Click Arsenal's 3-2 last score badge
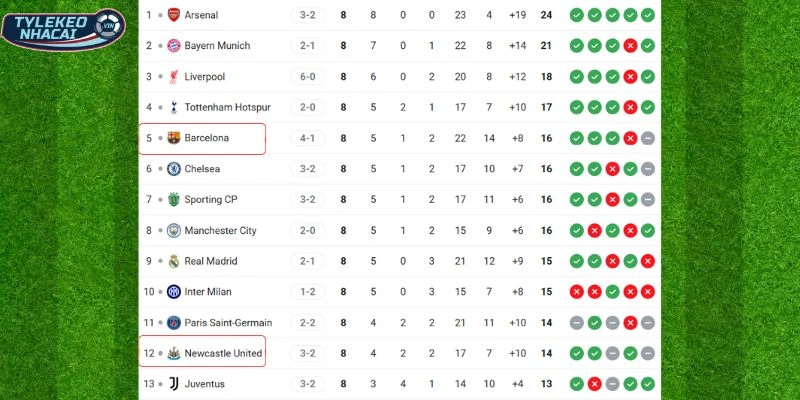 306,15
